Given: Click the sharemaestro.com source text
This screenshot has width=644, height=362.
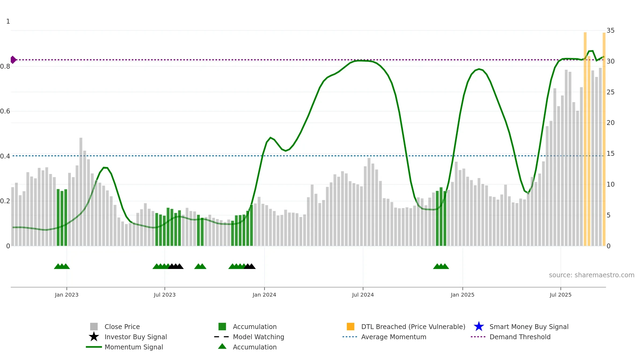Looking at the screenshot, I should click(x=592, y=275).
